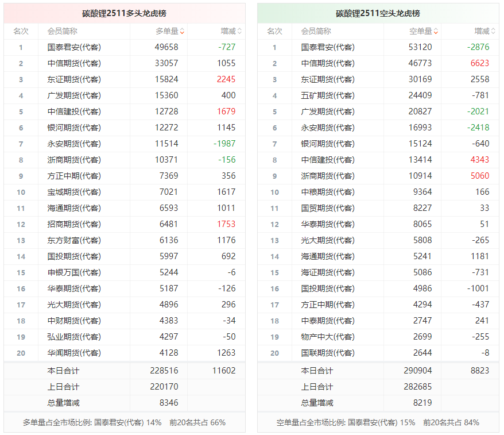This screenshot has width=504, height=435.
Task: Select 宝城期货(代客) row
Action: tap(125, 192)
